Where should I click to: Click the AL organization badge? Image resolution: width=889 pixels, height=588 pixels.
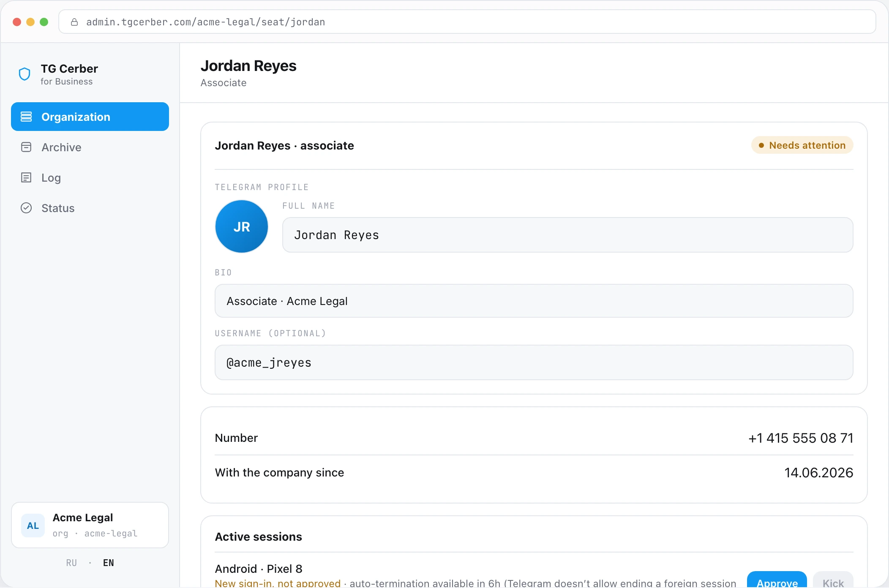pos(33,525)
